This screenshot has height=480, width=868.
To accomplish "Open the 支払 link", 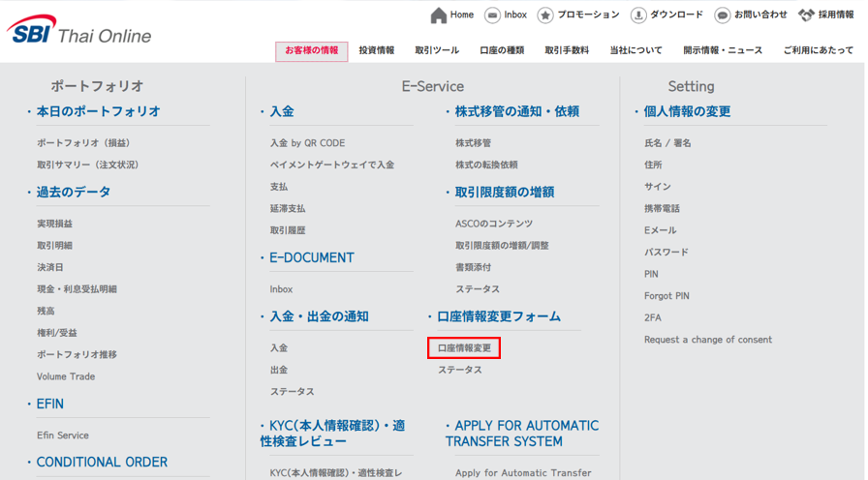I will 278,187.
